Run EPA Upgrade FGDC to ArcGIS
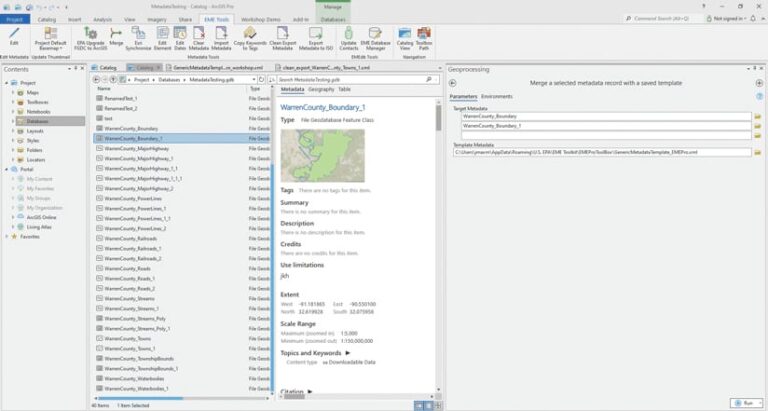768x411 pixels. tap(91, 38)
